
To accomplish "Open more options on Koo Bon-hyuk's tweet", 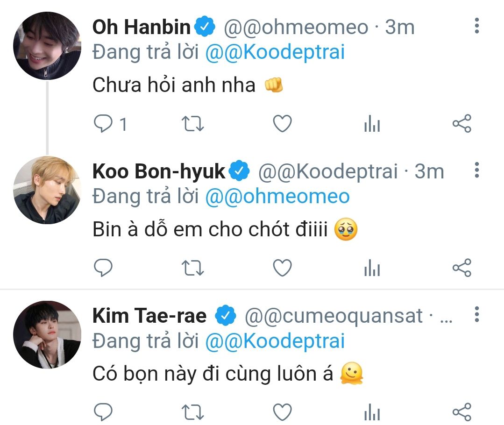I will 476,170.
